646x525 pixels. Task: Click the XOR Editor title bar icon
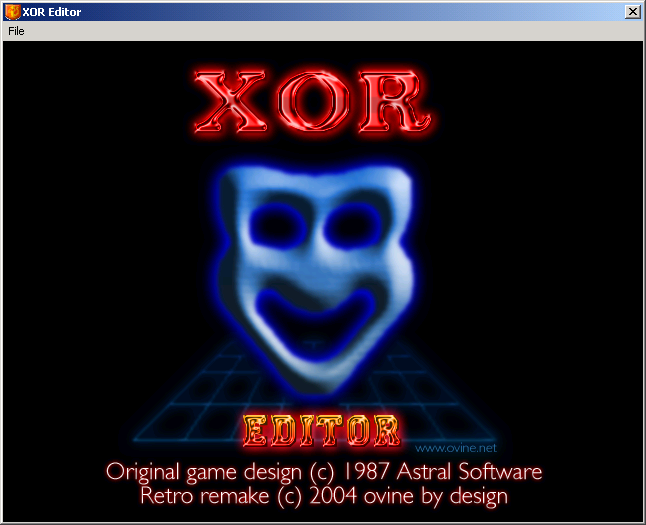coord(12,12)
